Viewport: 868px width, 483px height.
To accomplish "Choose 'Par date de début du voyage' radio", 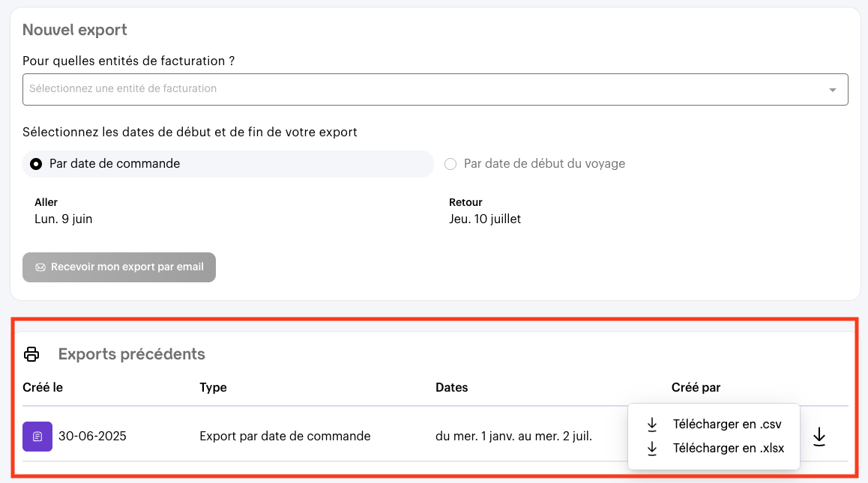I will pyautogui.click(x=450, y=164).
